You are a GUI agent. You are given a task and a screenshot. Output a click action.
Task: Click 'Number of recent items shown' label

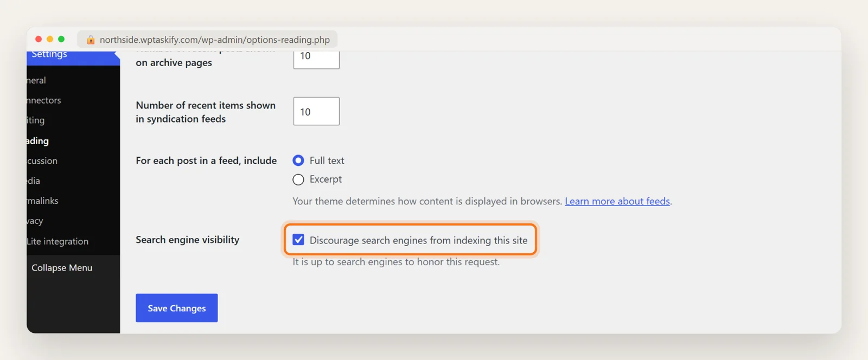pyautogui.click(x=206, y=112)
